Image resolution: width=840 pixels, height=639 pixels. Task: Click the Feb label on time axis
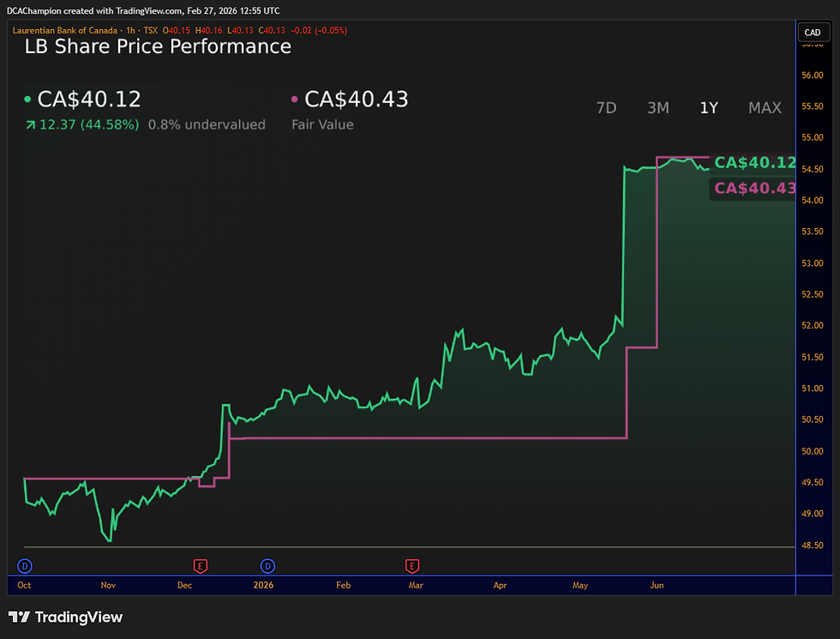(344, 585)
